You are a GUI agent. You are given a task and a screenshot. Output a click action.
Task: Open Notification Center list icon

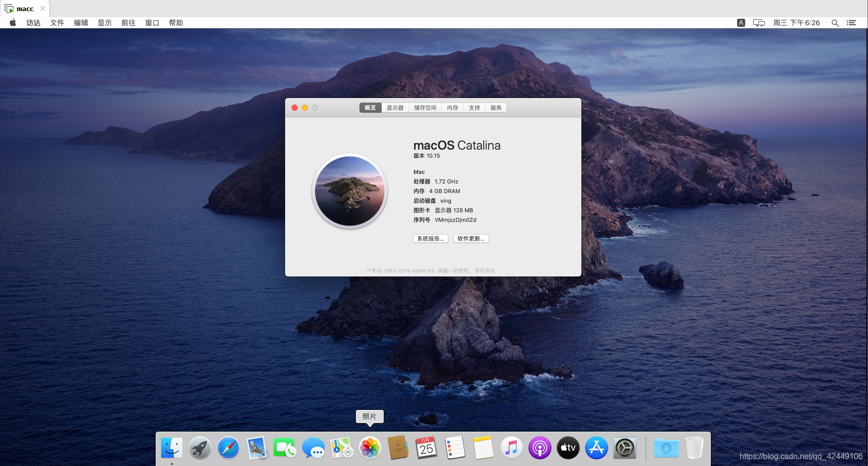(x=851, y=23)
